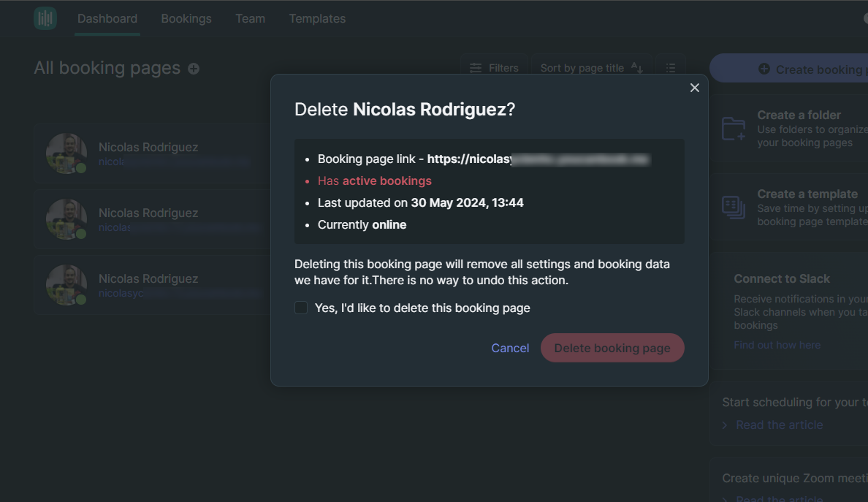Image resolution: width=868 pixels, height=502 pixels.
Task: Expand the Start scheduling article chevron
Action: [x=725, y=425]
